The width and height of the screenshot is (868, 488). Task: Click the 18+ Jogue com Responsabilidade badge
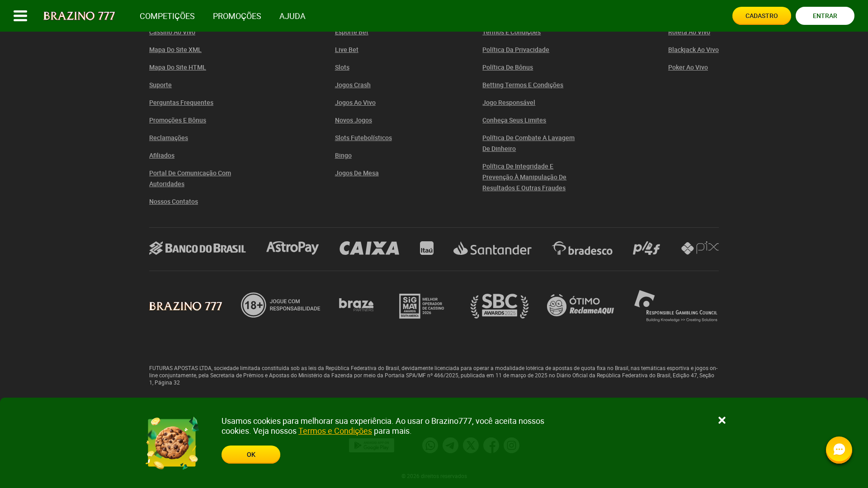(x=281, y=305)
